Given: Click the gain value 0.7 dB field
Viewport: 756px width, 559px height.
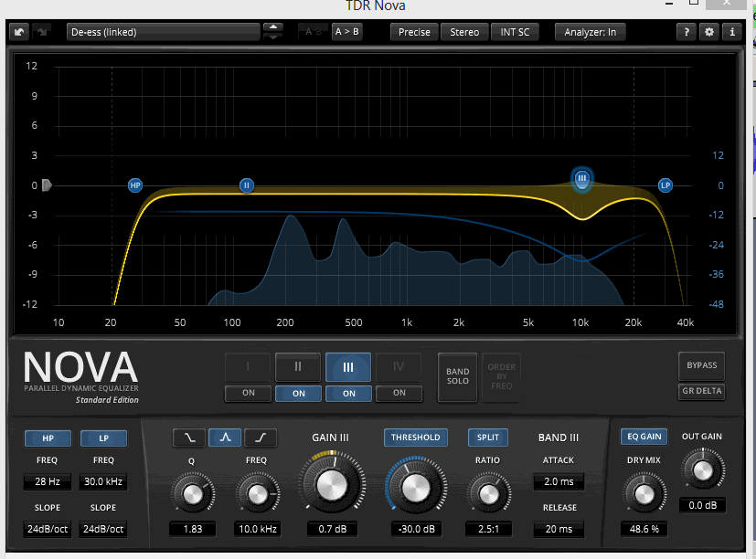Looking at the screenshot, I should 332,529.
